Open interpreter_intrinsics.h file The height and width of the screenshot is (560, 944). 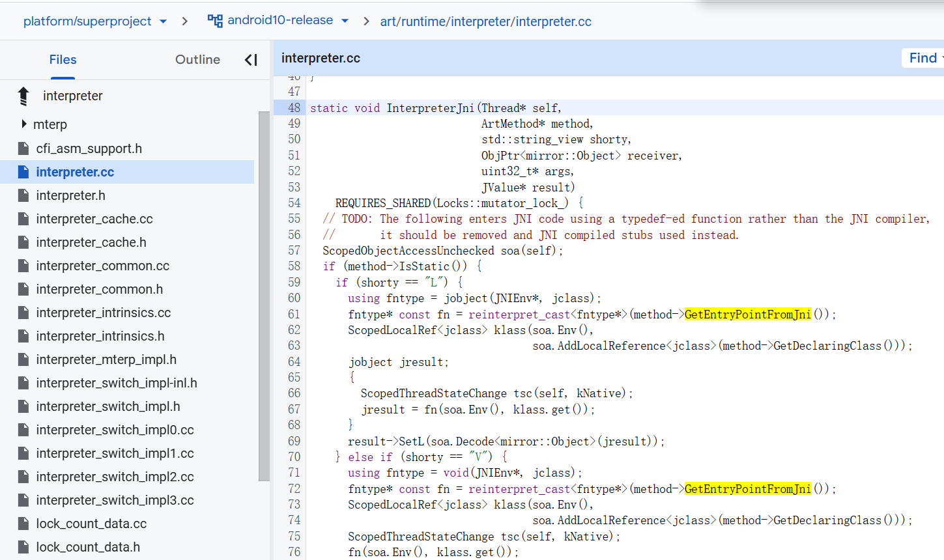coord(100,336)
